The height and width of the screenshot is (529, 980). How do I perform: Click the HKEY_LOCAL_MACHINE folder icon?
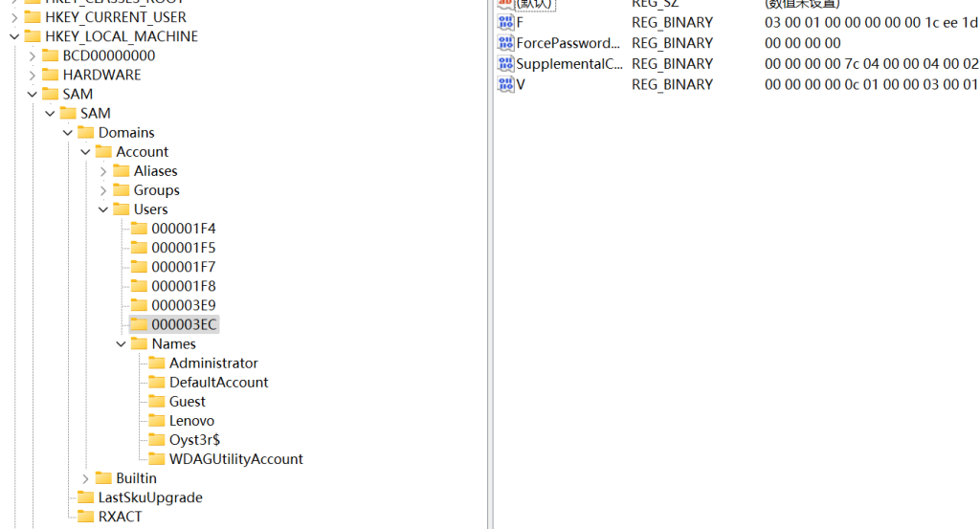point(33,36)
